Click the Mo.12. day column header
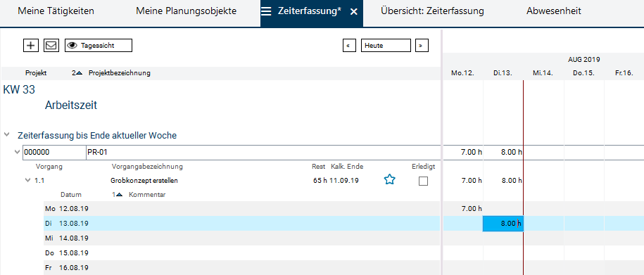Screen dimensions: 644x275 [x=462, y=73]
